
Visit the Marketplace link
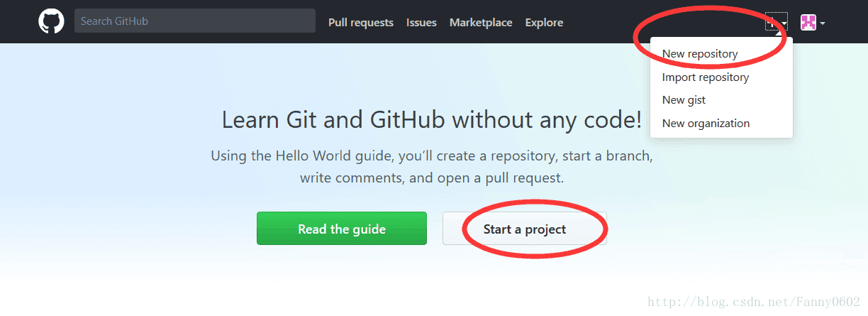click(x=481, y=23)
